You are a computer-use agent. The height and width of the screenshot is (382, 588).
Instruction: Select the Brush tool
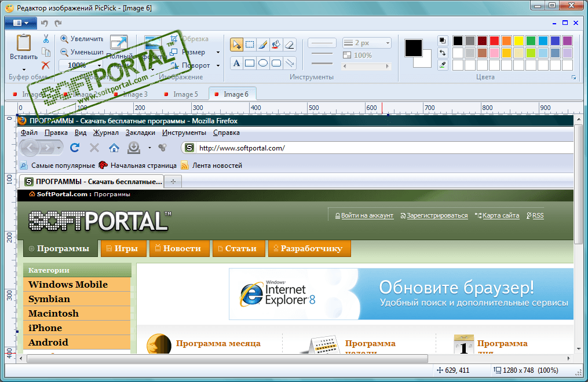263,45
